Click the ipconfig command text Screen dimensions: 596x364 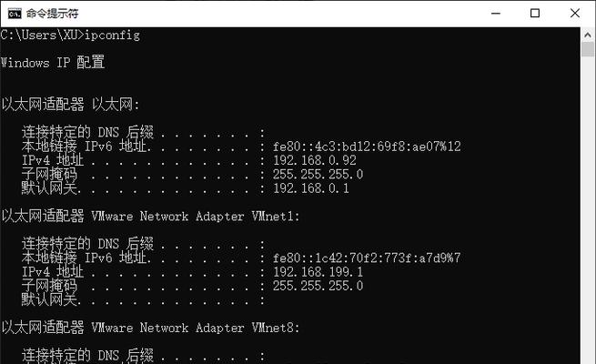pyautogui.click(x=113, y=35)
